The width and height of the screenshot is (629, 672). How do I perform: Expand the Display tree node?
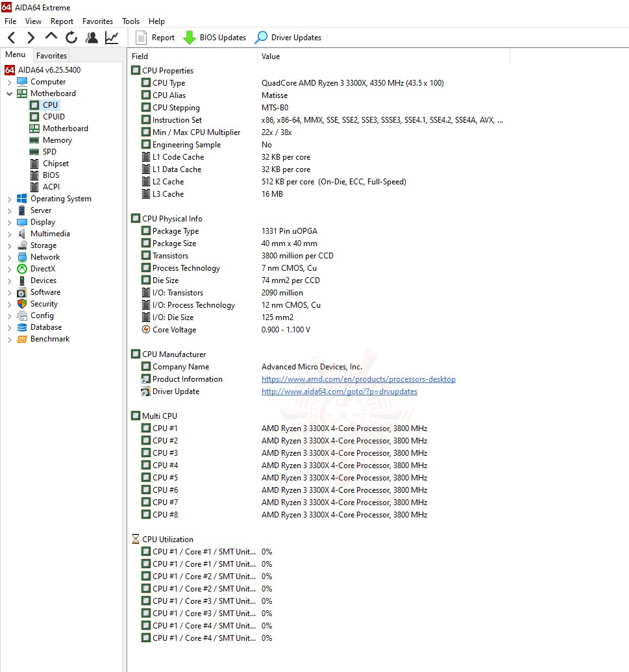[x=10, y=222]
